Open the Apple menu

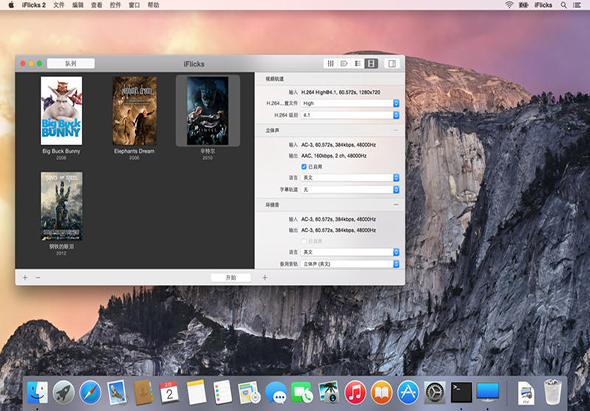pos(11,5)
